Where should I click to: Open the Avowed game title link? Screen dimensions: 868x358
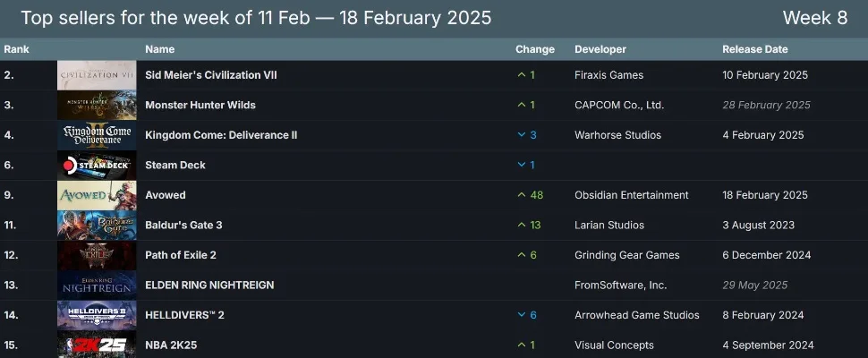tap(166, 195)
